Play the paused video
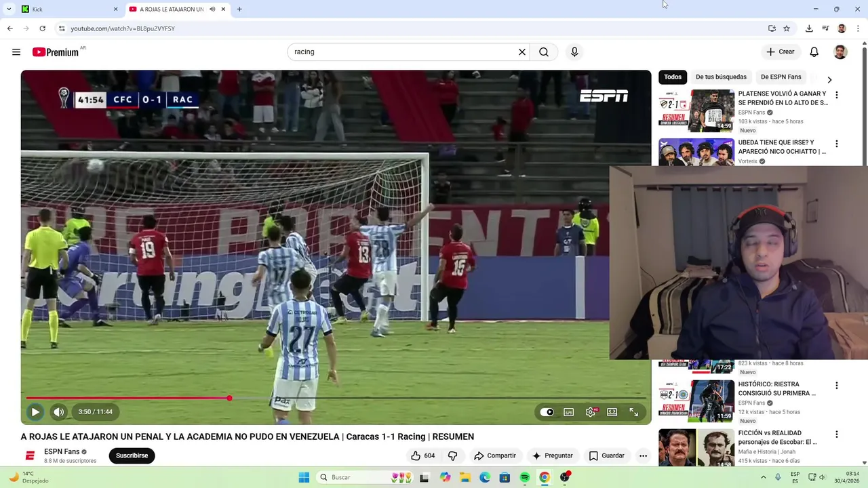The height and width of the screenshot is (488, 868). [x=35, y=411]
